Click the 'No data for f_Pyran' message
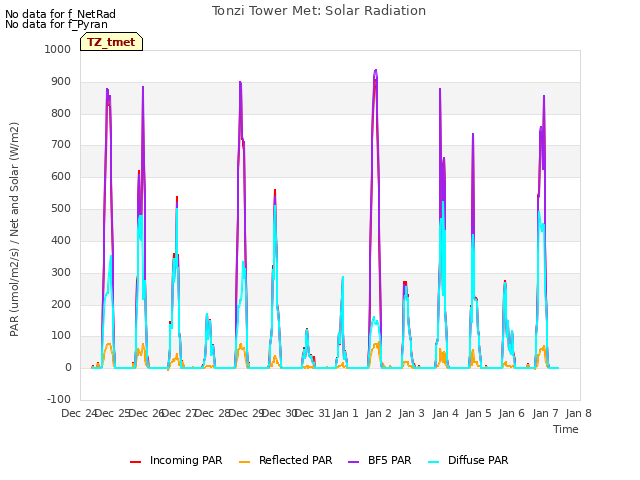The height and width of the screenshot is (480, 640). [x=56, y=24]
